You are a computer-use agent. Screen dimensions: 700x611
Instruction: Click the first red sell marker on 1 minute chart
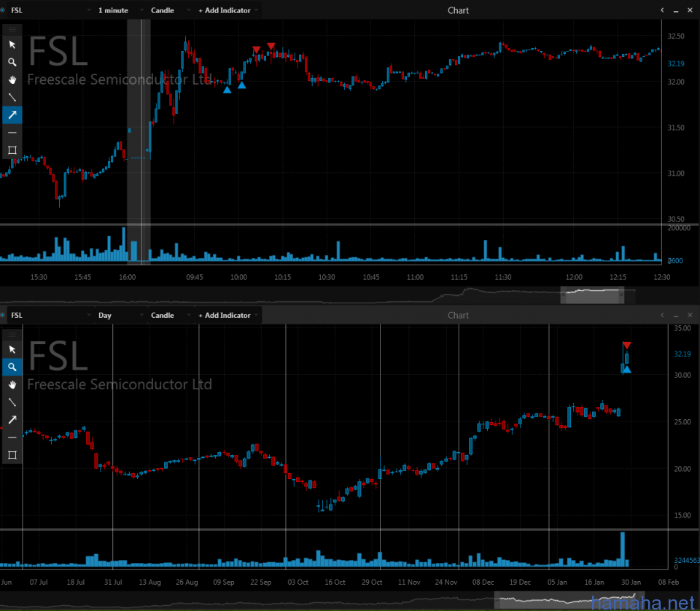pos(256,49)
